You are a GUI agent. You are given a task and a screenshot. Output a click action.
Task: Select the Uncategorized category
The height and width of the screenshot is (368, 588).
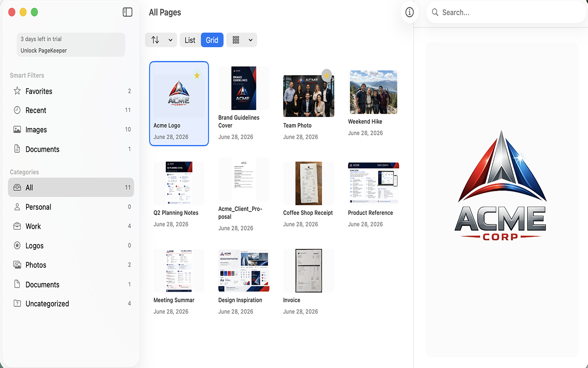[71, 304]
